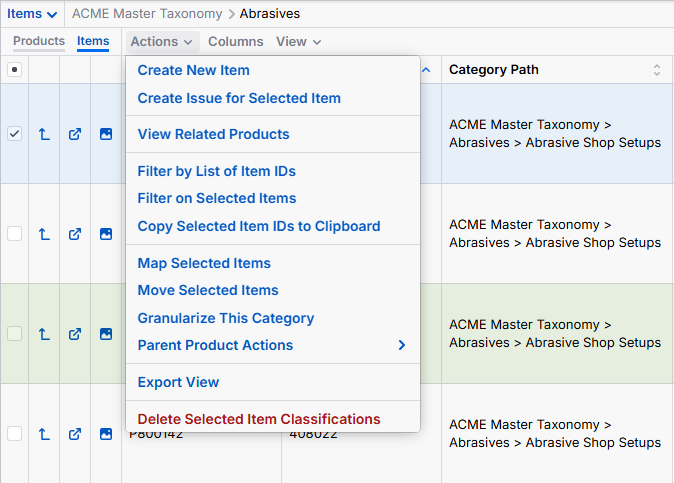The image size is (674, 483).
Task: Open the external link icon in the checked first row
Action: (75, 134)
